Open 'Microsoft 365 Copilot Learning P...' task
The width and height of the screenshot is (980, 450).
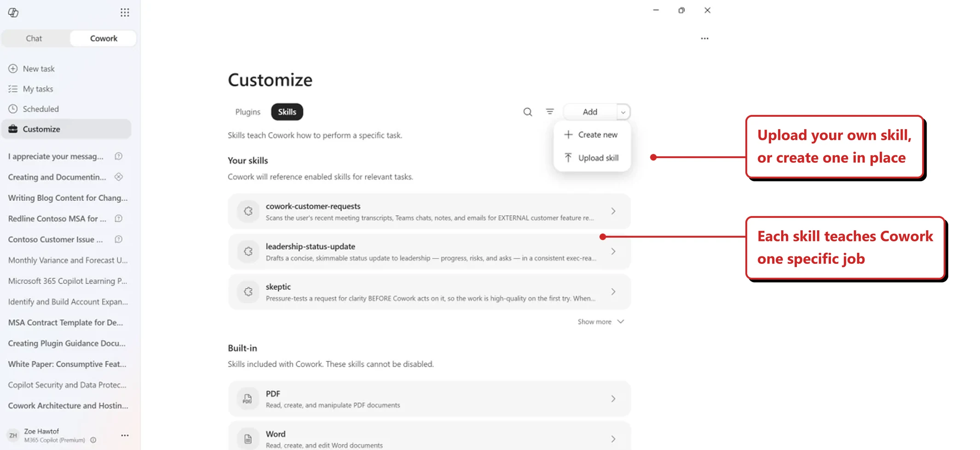coord(68,281)
